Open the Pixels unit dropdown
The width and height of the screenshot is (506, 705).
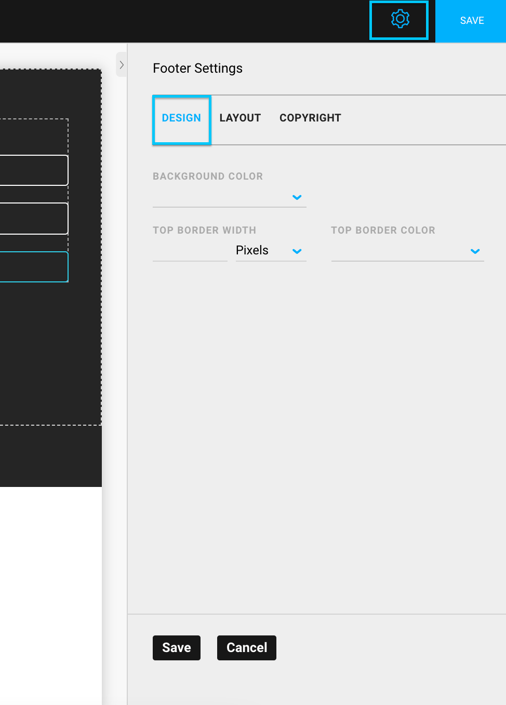point(271,250)
